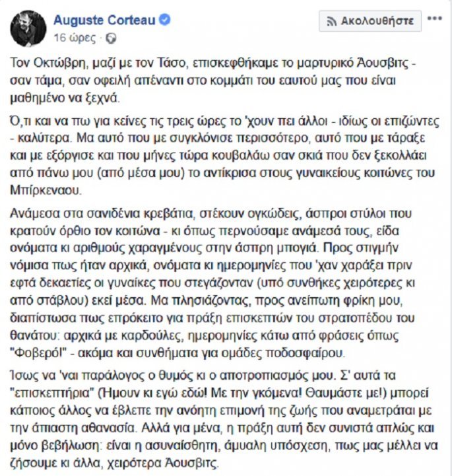The width and height of the screenshot is (452, 476).
Task: Click the blue verified badge icon
Action: (166, 20)
